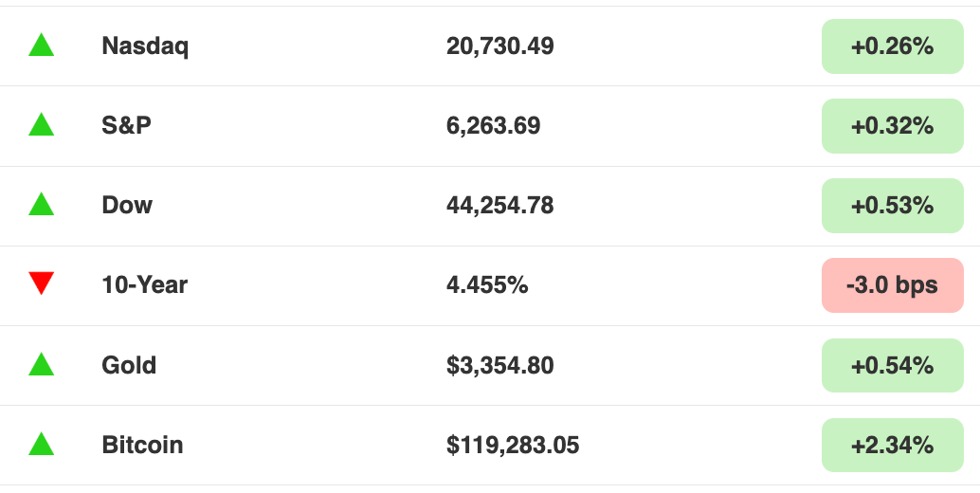
Task: Select the Bitcoin price $119,283.05
Action: 513,445
